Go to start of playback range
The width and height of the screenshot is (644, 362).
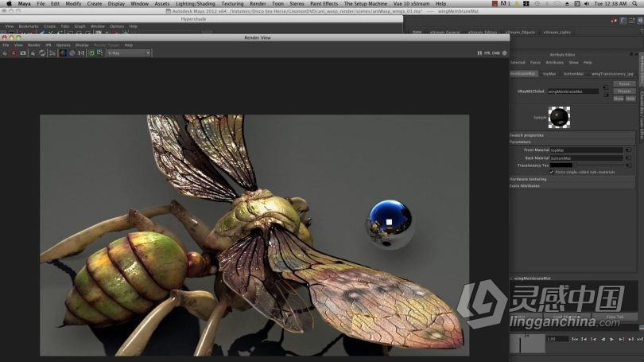tap(575, 339)
